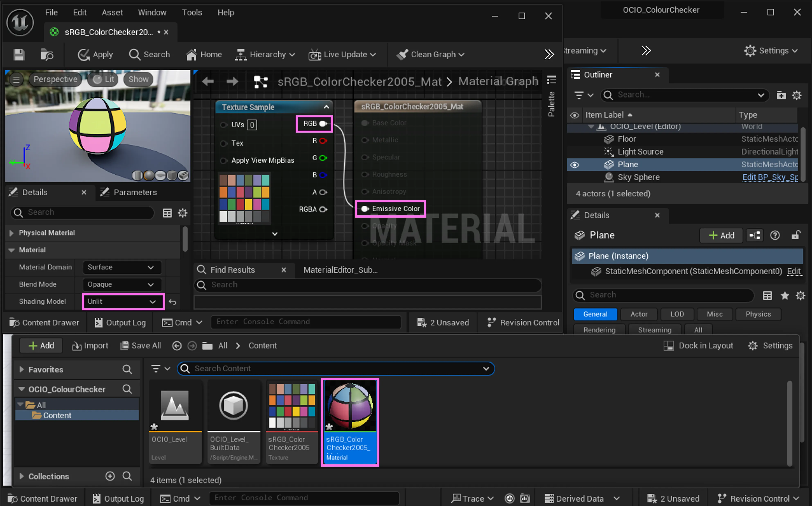Browse to asset in Content Browser
Screen dimensions: 812x506
[x=47, y=55]
